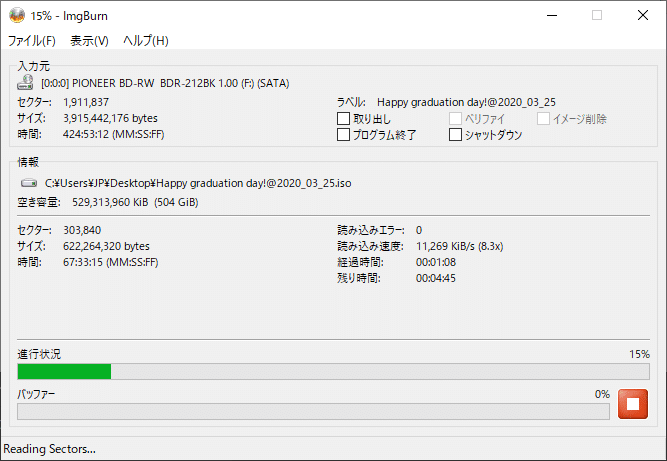Minimize the ImgBurn window
667x461 pixels.
coord(552,16)
